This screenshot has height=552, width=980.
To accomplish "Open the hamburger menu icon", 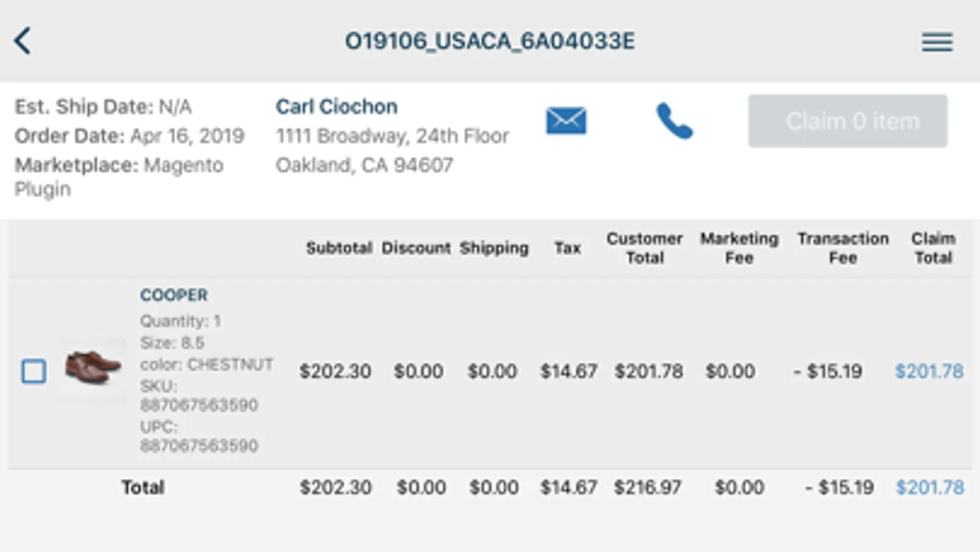I will pos(936,42).
